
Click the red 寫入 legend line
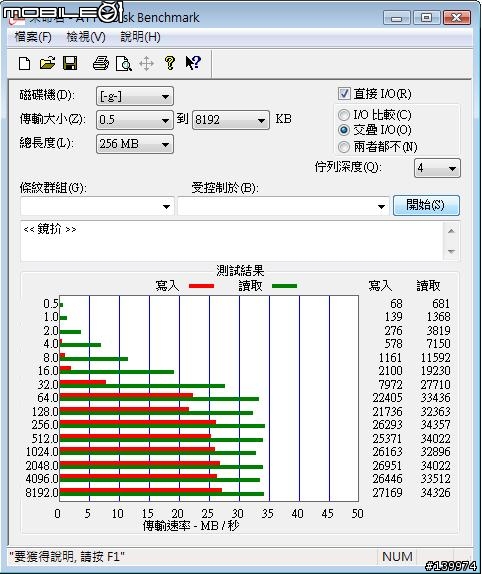click(x=201, y=286)
